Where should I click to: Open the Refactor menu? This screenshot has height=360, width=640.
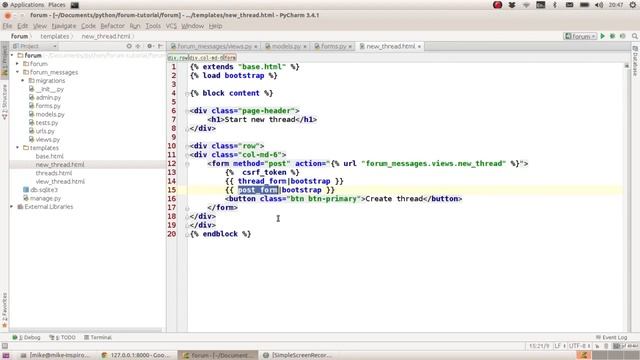pos(112,26)
